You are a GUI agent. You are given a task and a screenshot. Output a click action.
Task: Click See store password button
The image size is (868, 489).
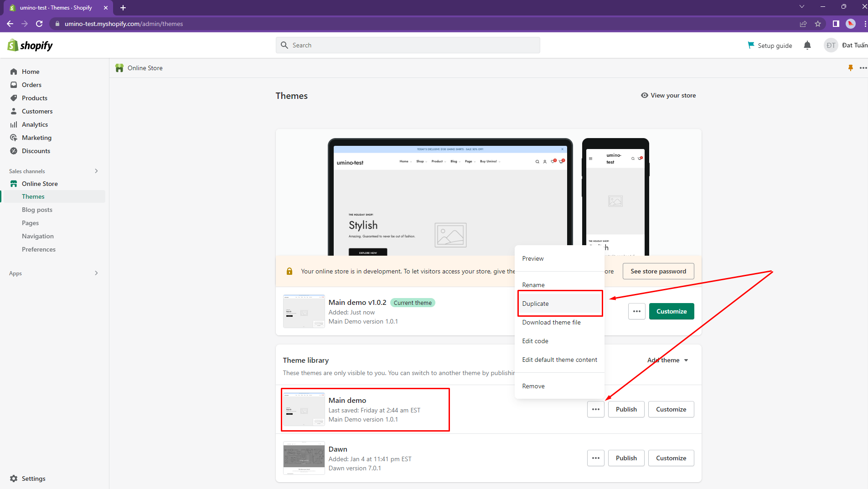[x=658, y=271]
